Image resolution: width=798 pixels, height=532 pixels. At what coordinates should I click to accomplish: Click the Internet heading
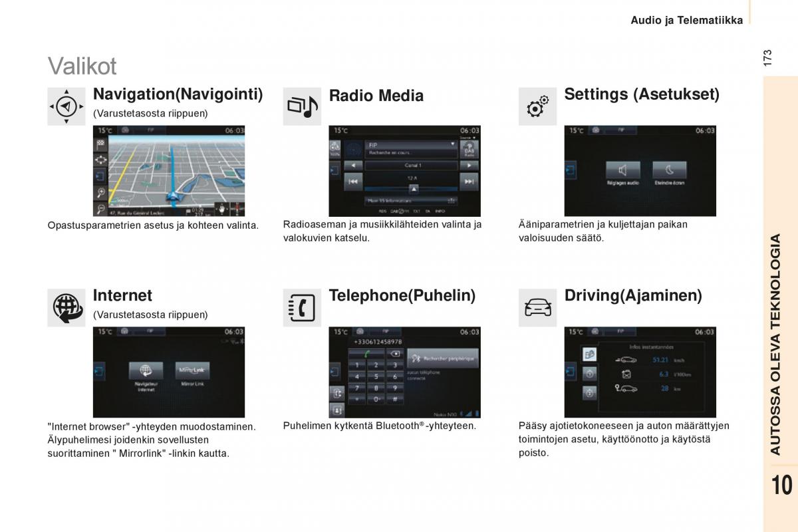[x=123, y=295]
